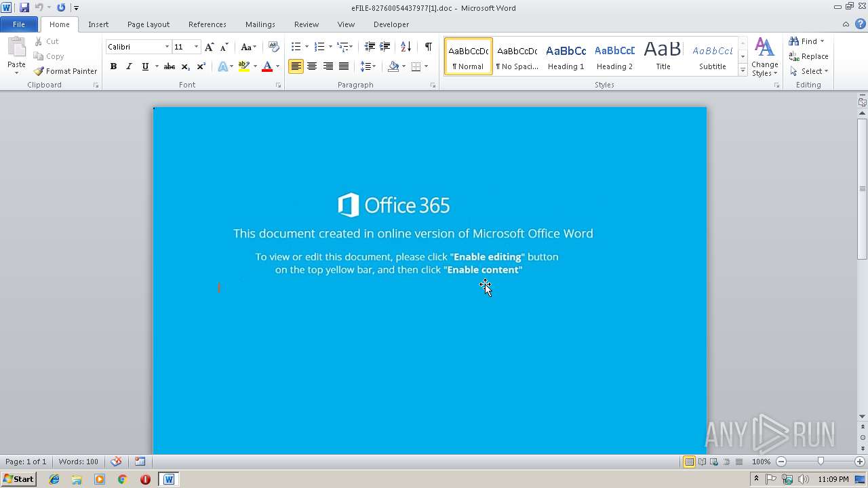Click the zoom slider handle
Image resolution: width=868 pixels, height=488 pixels.
(x=821, y=462)
